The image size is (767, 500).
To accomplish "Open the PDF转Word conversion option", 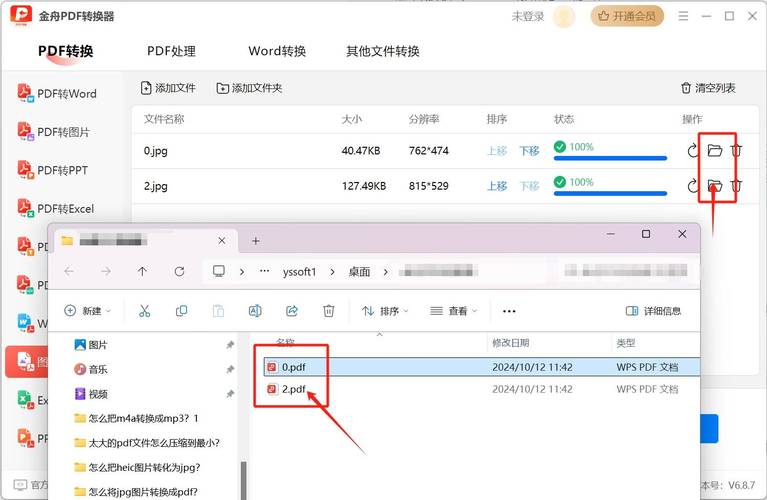I will [x=57, y=93].
